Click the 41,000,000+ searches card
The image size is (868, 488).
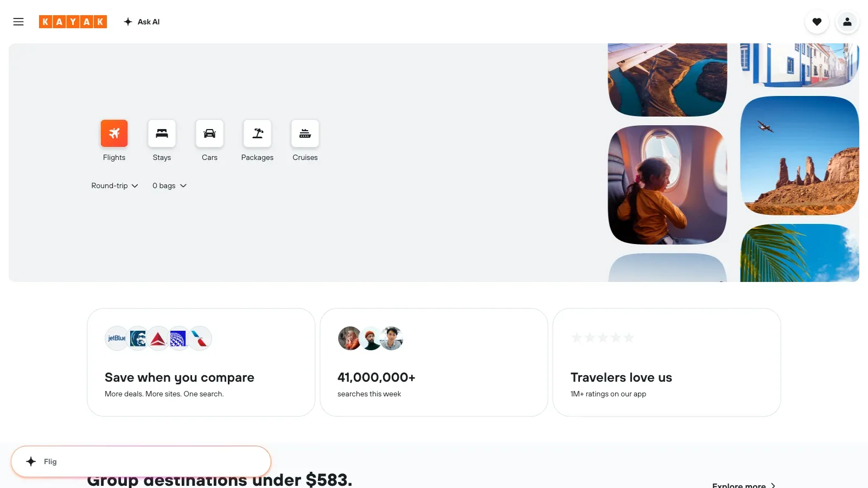point(434,362)
